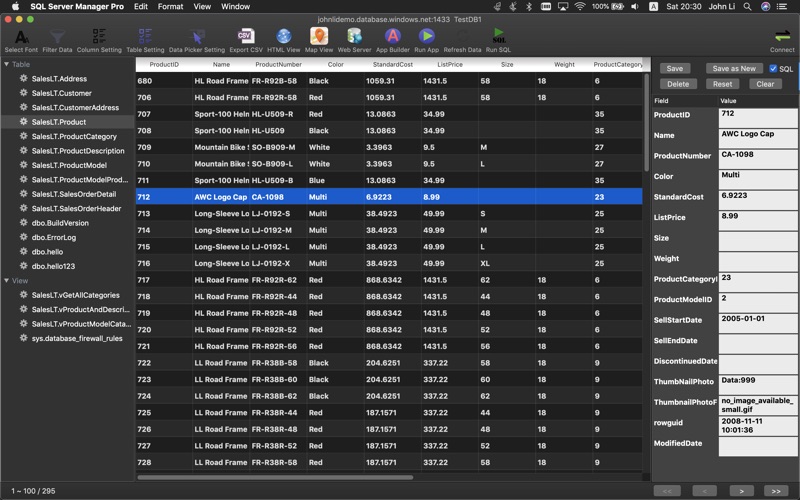Click the gear icon beside SalesLT.vGetAllCategories
This screenshot has height=500, width=800.
23,295
